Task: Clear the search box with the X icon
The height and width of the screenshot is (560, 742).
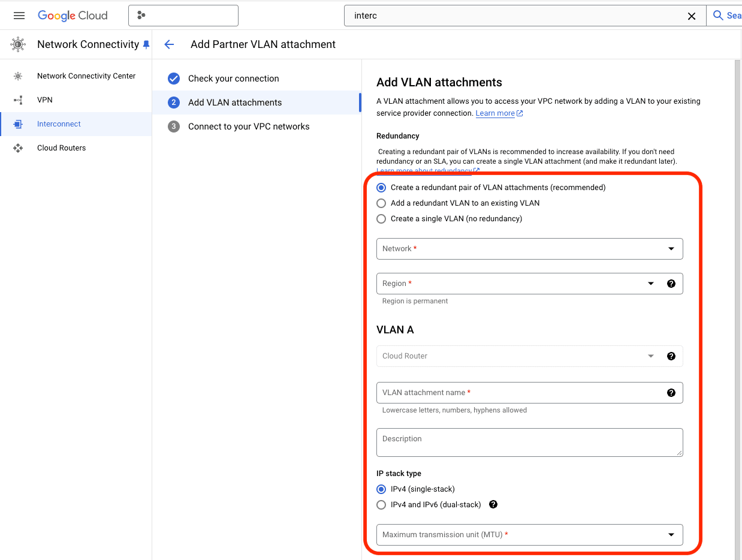Action: click(x=692, y=16)
